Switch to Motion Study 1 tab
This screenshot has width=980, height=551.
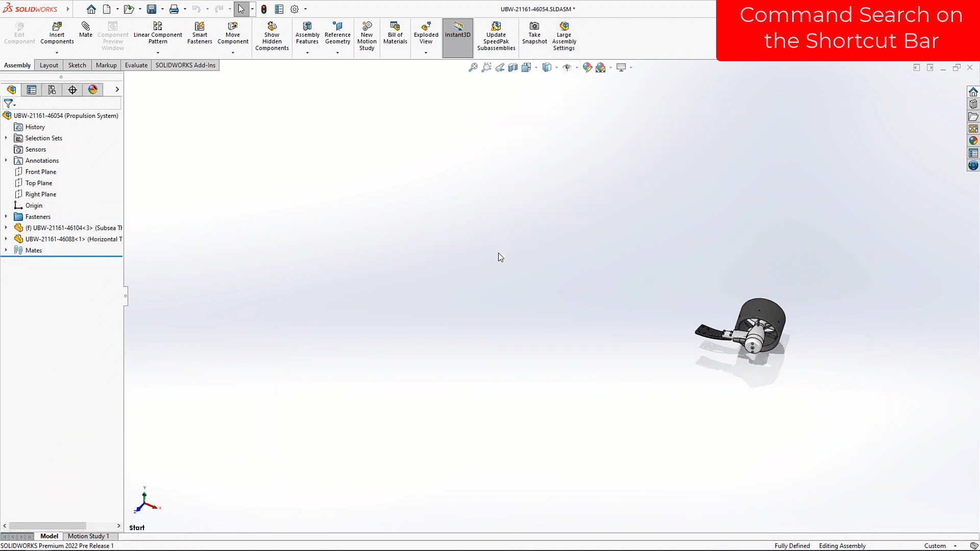[x=88, y=536]
